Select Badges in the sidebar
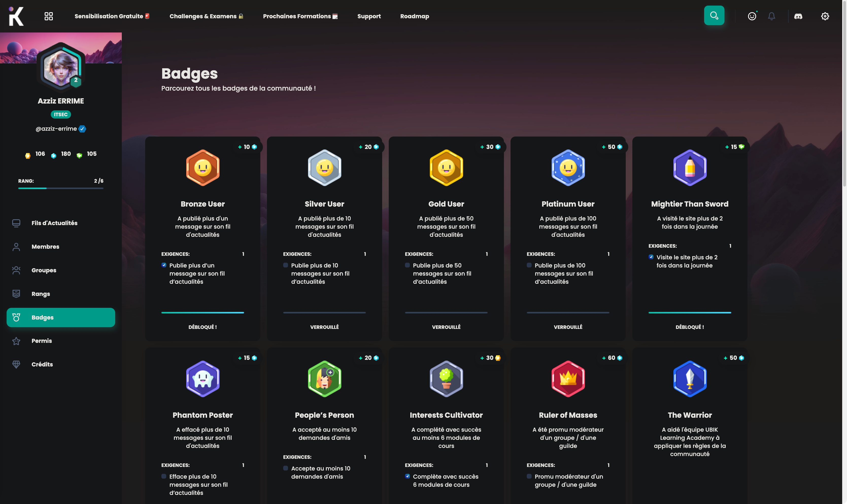The image size is (847, 504). tap(61, 317)
